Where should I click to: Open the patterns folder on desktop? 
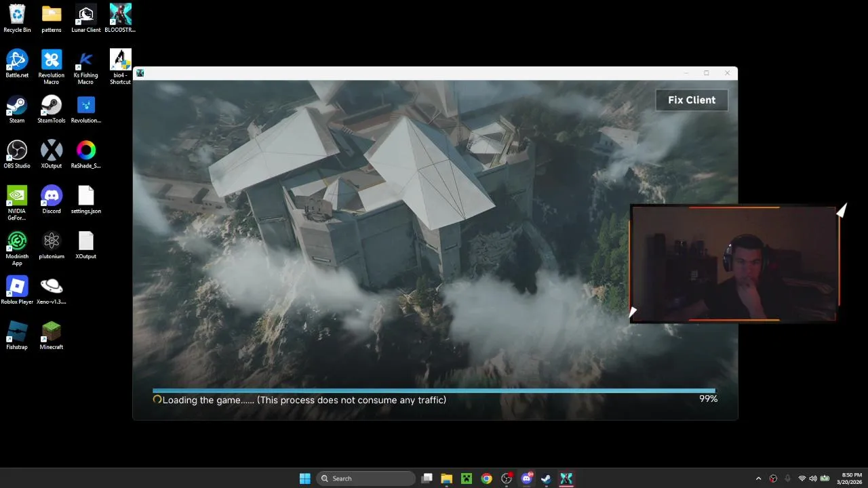52,18
